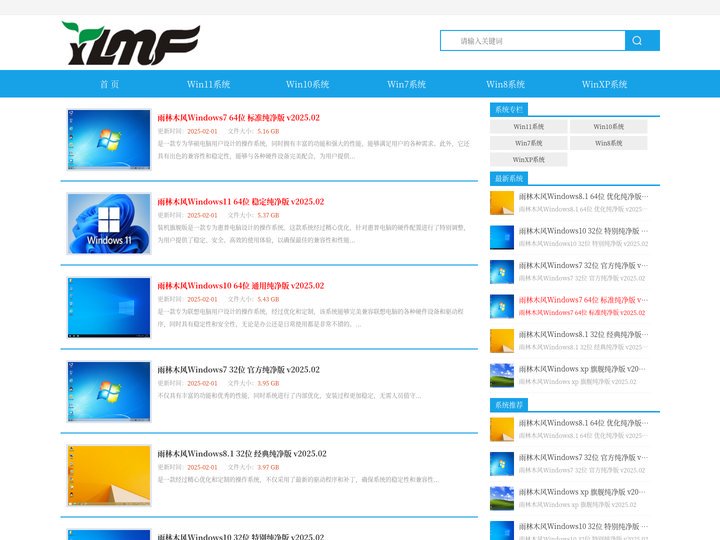
Task: Click the 系统专栏 section header
Action: pos(509,109)
